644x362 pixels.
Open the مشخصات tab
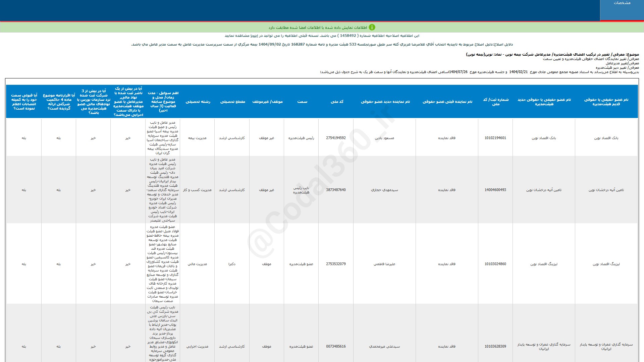pyautogui.click(x=622, y=3)
